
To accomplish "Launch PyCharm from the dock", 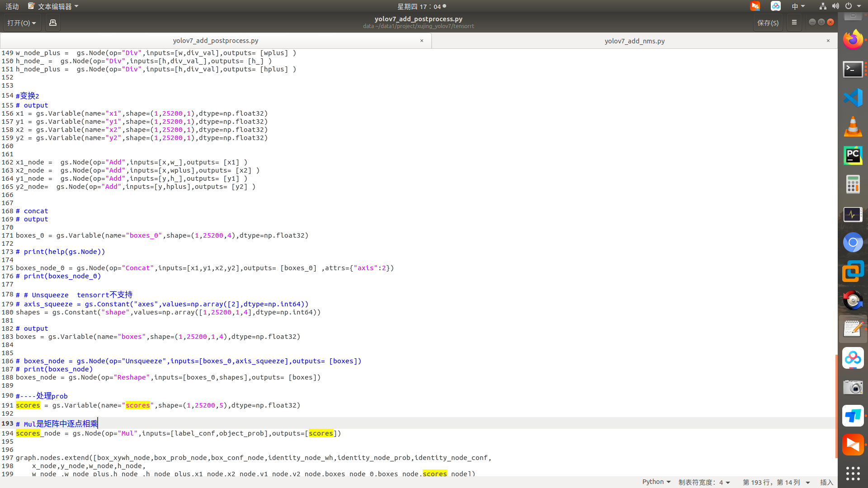I will pyautogui.click(x=853, y=155).
